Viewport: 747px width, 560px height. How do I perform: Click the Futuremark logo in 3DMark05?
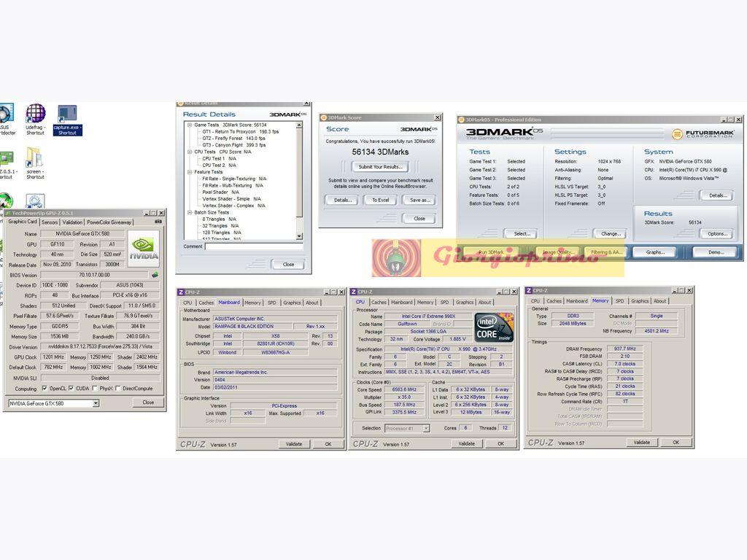(x=703, y=134)
